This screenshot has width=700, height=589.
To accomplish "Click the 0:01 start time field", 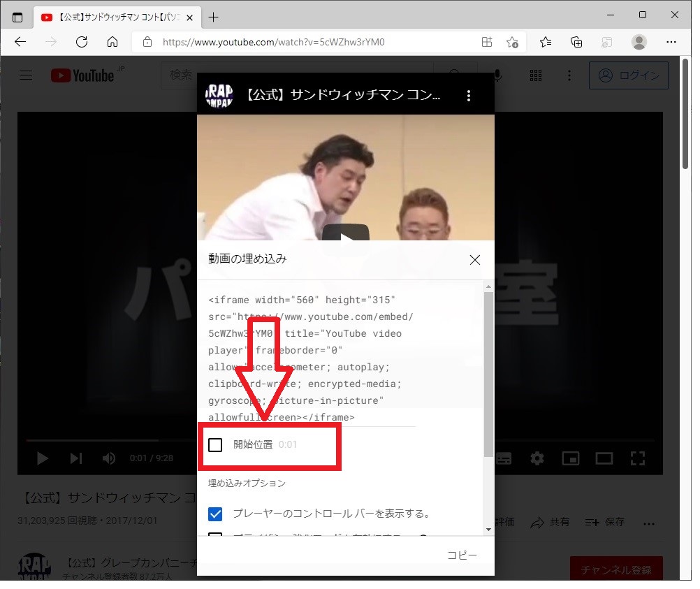I will pyautogui.click(x=288, y=444).
